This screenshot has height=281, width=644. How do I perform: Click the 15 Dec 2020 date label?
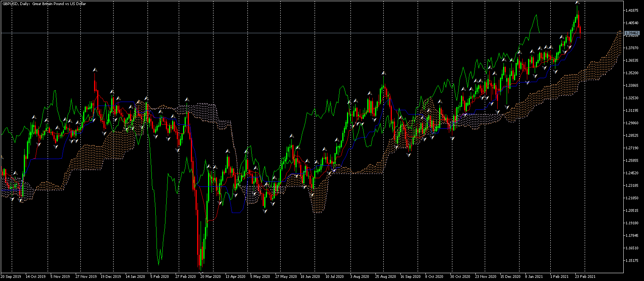511,277
